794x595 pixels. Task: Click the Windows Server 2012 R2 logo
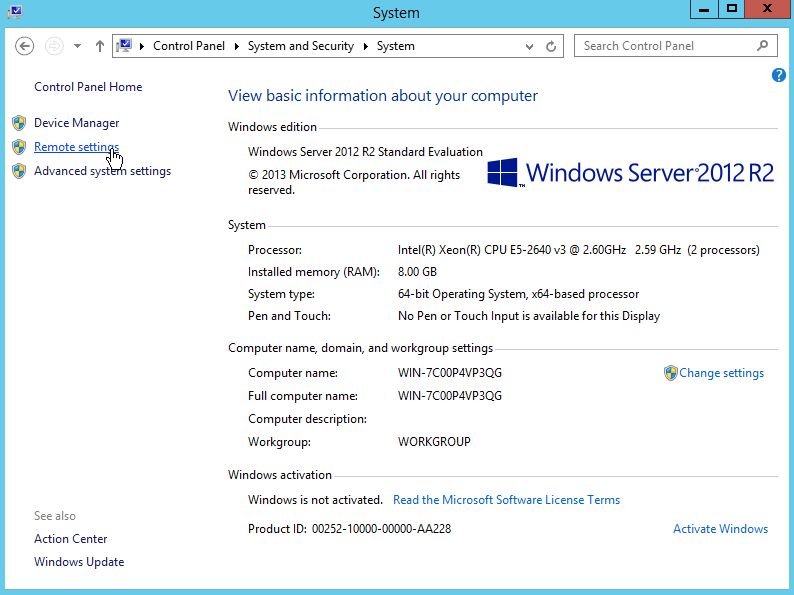coord(630,173)
